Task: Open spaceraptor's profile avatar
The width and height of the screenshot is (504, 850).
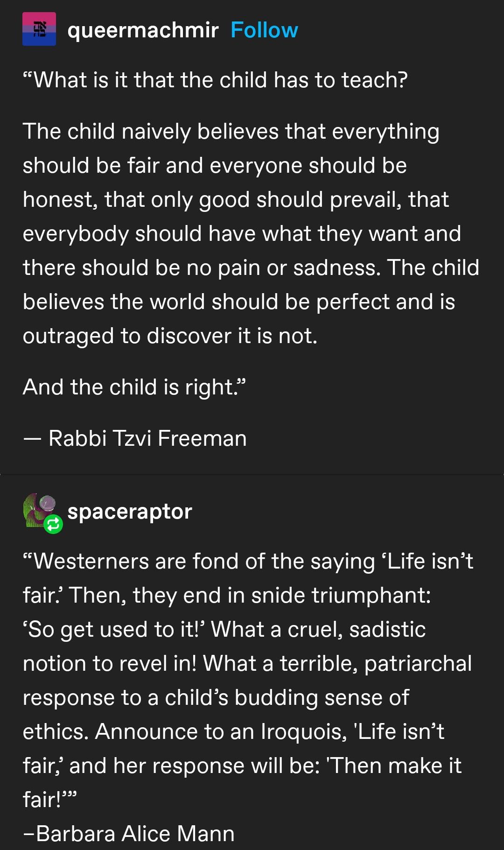Action: 40,510
